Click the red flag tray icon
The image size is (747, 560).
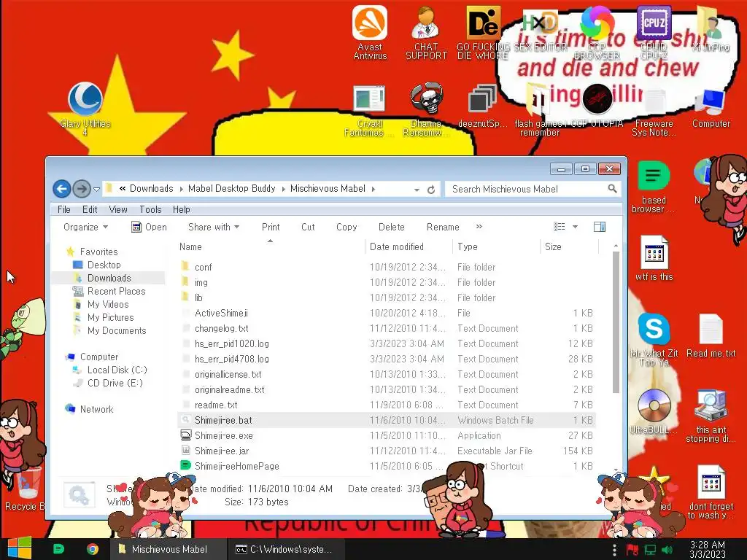pyautogui.click(x=632, y=550)
